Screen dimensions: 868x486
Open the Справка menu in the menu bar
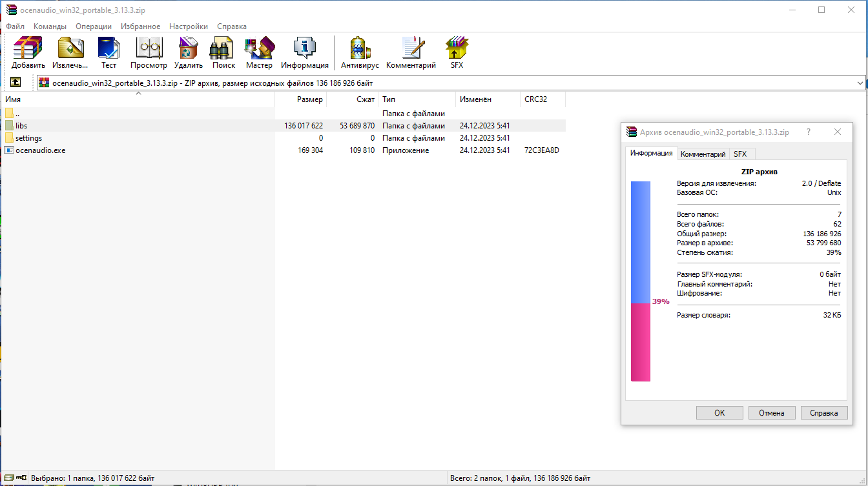pyautogui.click(x=232, y=26)
